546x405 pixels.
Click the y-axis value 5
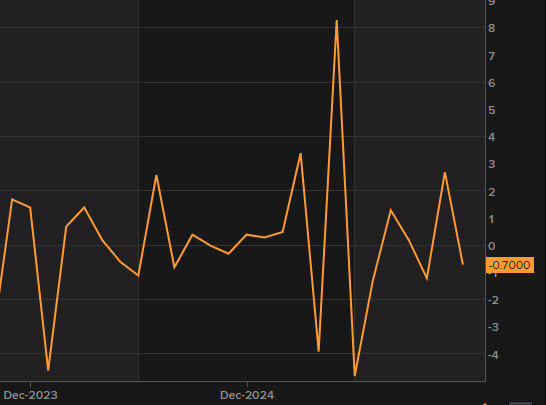click(x=492, y=110)
